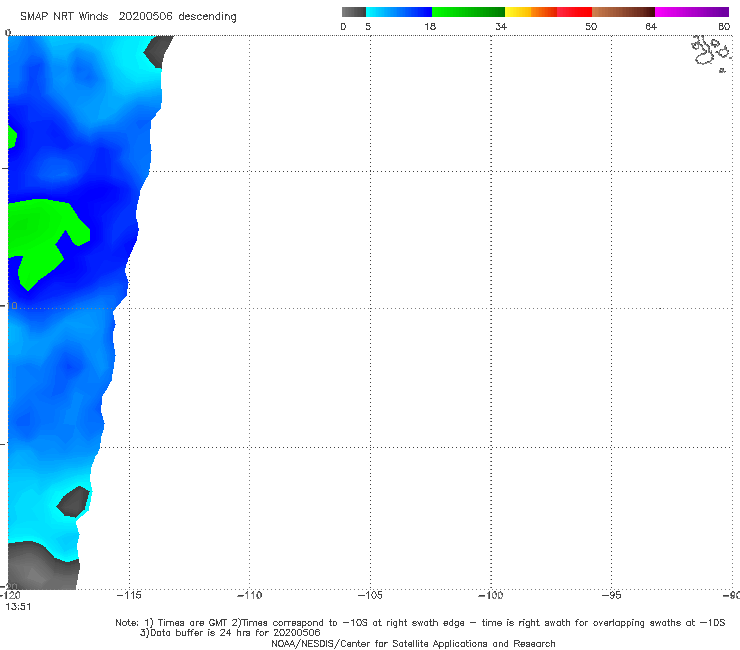Click the color bar label '34'
740x650 pixels.
pos(501,27)
